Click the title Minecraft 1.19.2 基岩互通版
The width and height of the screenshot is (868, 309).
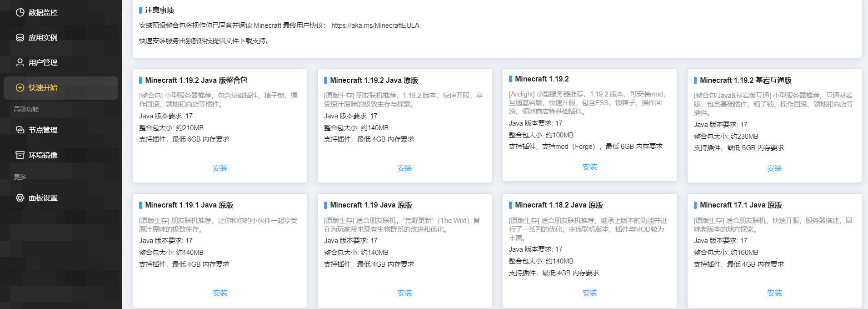tap(746, 80)
